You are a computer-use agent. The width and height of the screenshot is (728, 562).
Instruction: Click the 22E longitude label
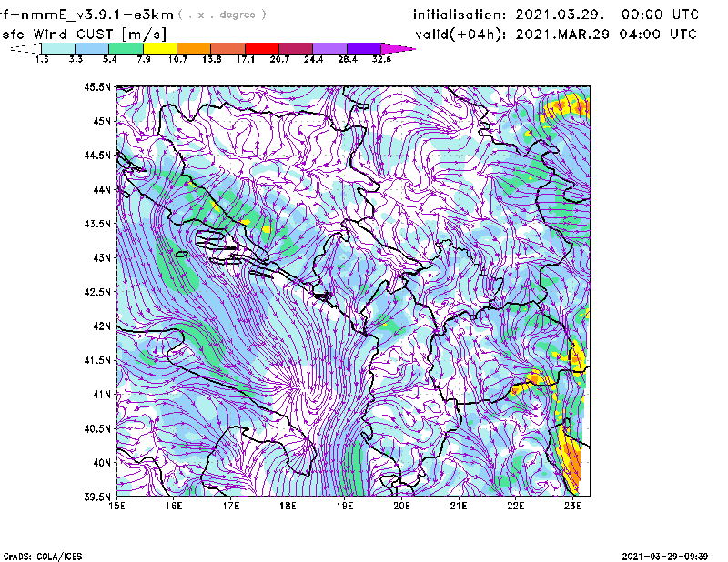coord(515,506)
